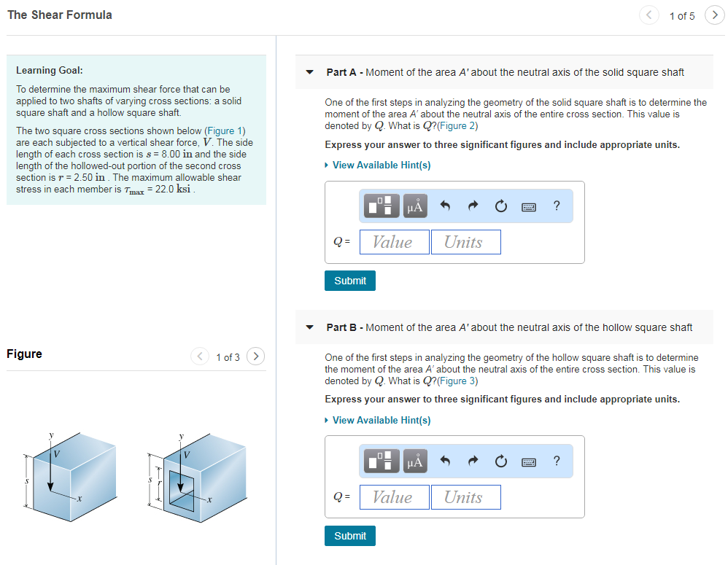Click the Value input field in Part A
The width and height of the screenshot is (728, 565).
(x=394, y=241)
